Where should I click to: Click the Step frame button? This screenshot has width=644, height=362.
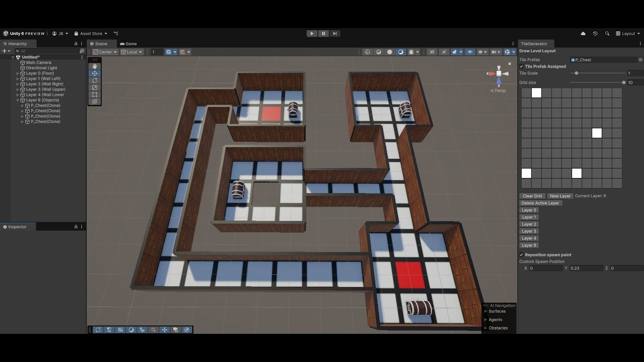click(335, 34)
